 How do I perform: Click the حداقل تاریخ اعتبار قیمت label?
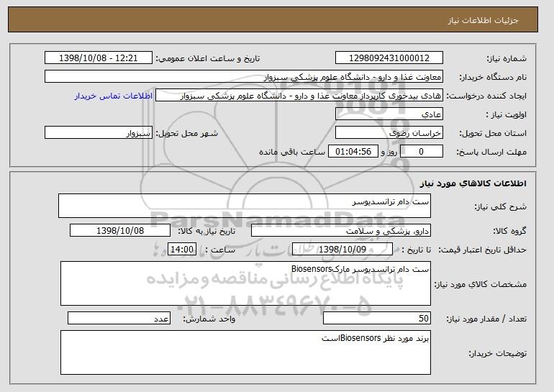tap(483, 250)
